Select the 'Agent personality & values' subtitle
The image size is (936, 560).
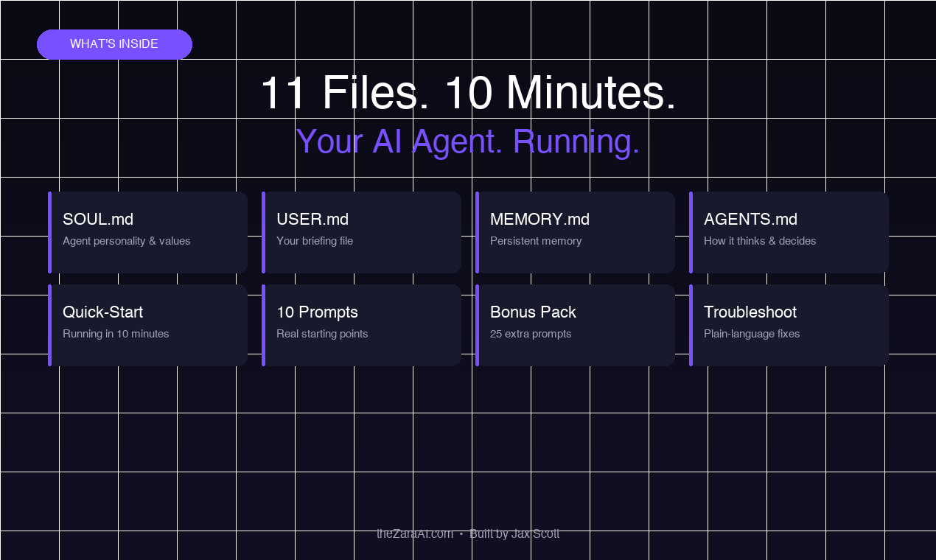pos(126,241)
